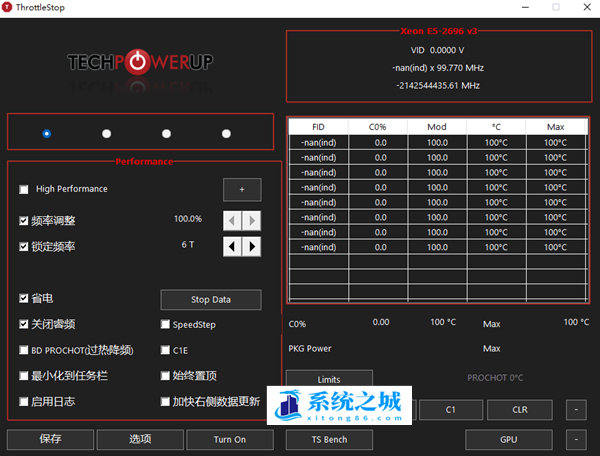Select the fourth profile radio button
The width and height of the screenshot is (600, 456).
coord(227,134)
